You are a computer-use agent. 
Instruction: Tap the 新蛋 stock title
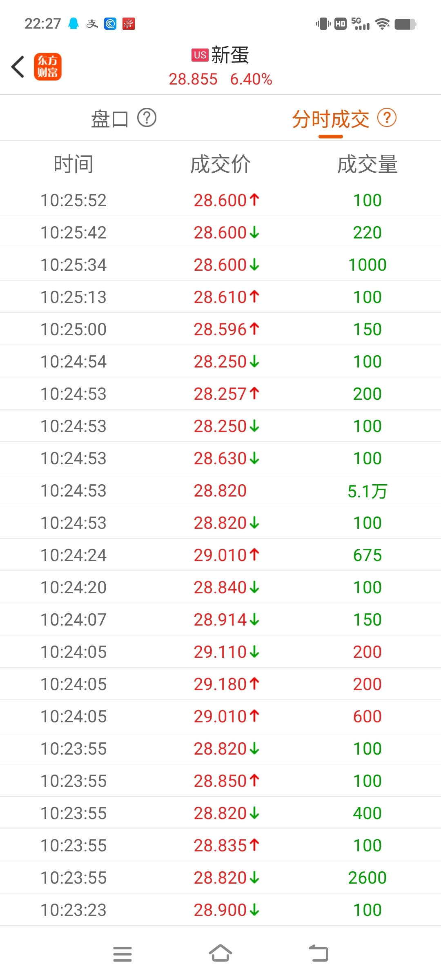[230, 55]
